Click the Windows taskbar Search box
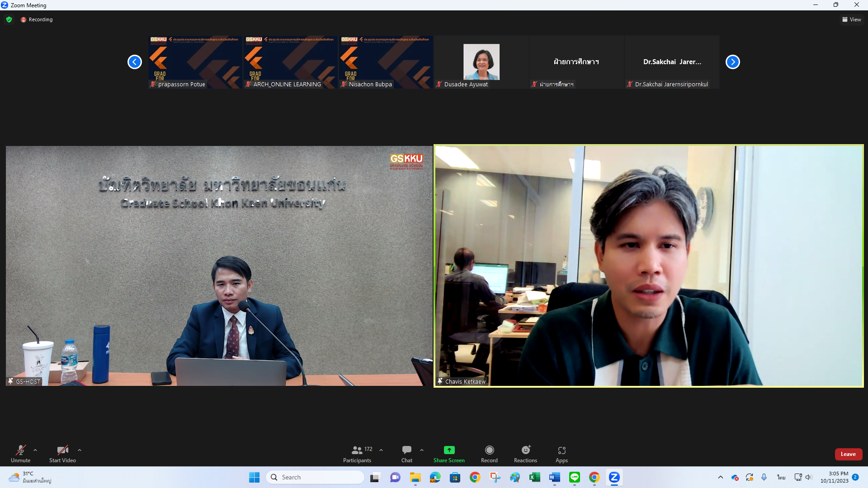This screenshot has width=868, height=488. tap(316, 477)
